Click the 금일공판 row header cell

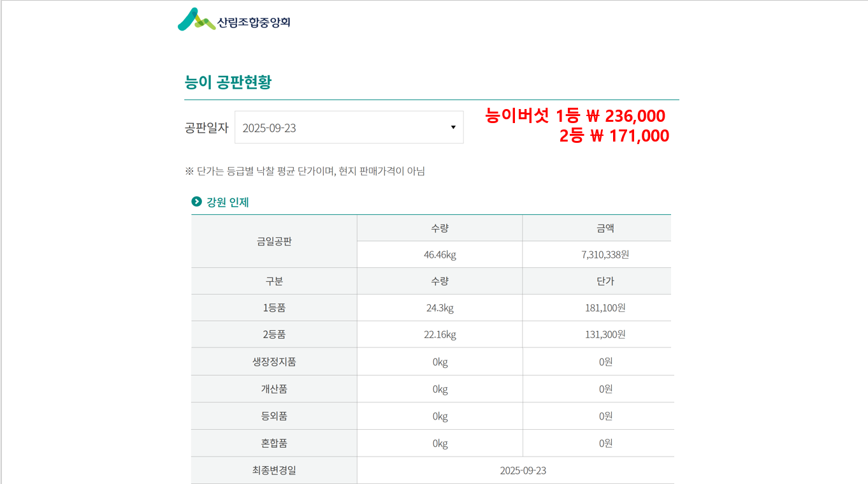274,242
